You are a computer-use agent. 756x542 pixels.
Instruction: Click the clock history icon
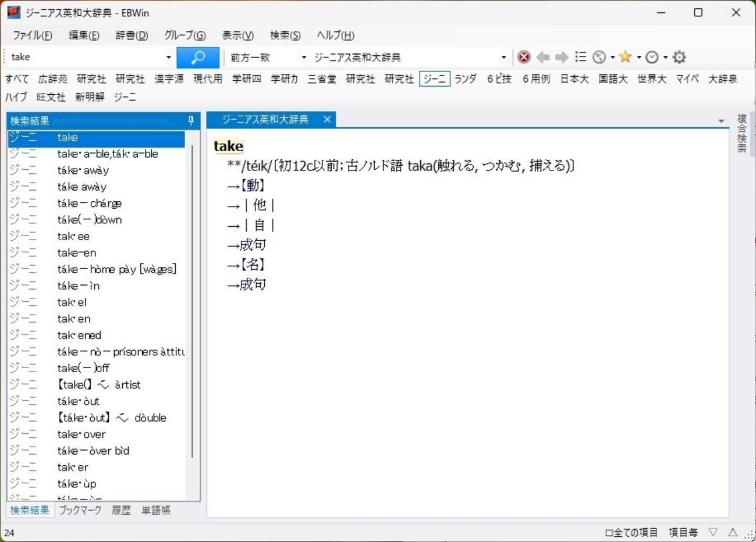click(x=652, y=57)
